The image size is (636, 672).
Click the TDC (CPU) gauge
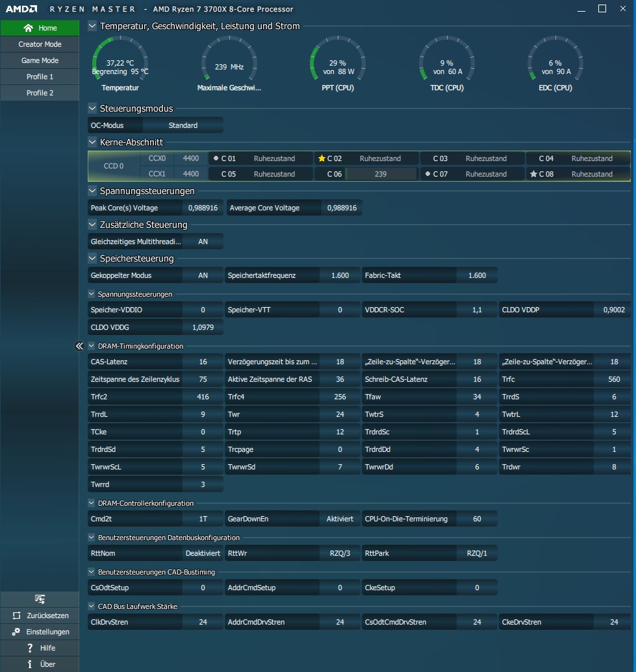(x=447, y=64)
